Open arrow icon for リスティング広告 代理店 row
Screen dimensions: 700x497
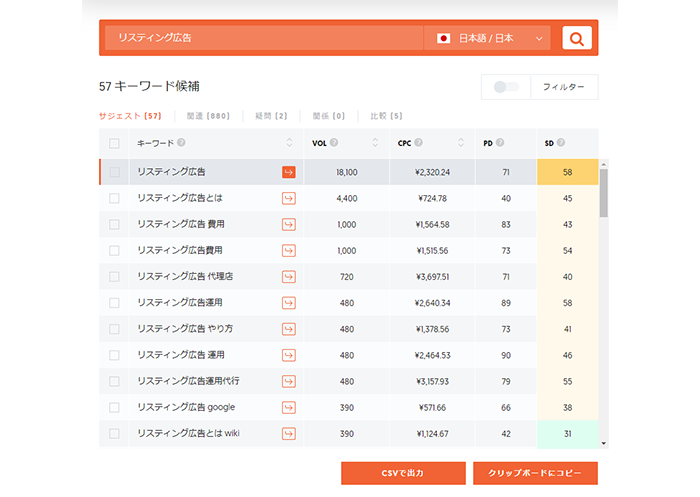tap(289, 277)
